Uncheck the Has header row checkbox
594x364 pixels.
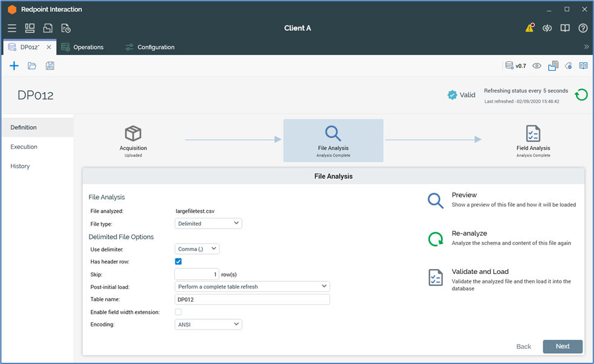178,262
